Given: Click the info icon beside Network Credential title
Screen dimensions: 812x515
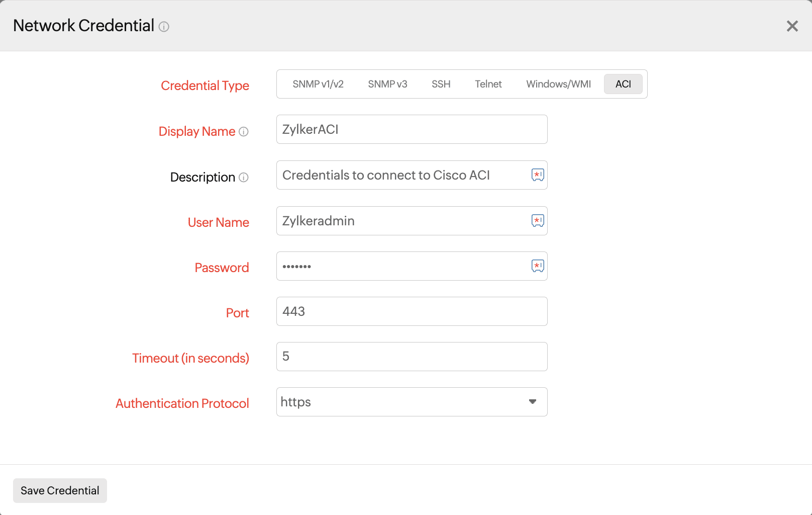Looking at the screenshot, I should (164, 27).
